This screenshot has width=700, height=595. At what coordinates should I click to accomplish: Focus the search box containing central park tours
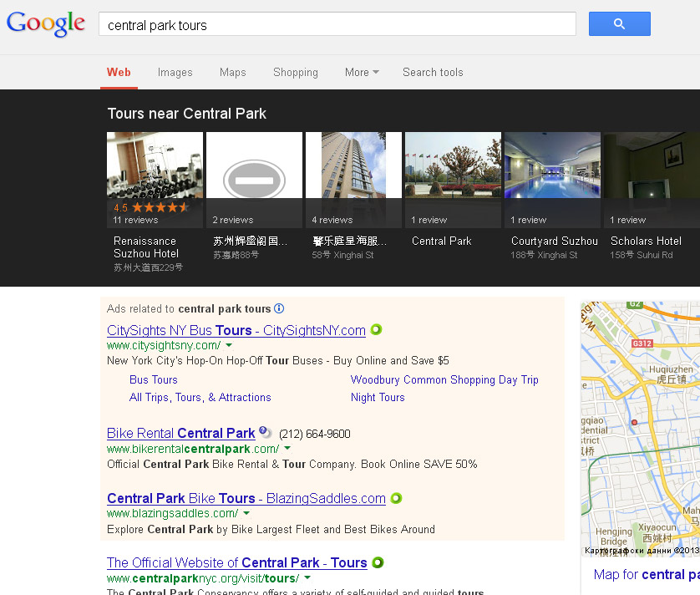click(x=337, y=24)
